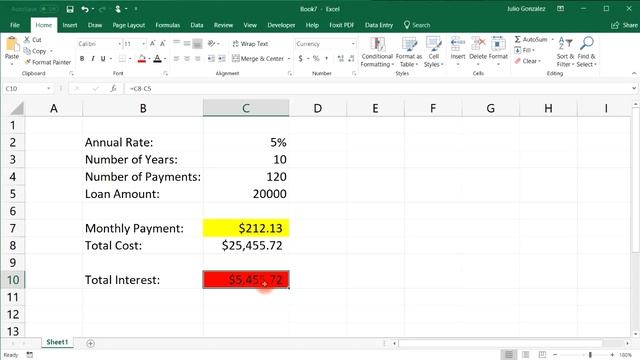This screenshot has width=640, height=360.
Task: Switch to the Formulas tab
Action: (x=167, y=25)
